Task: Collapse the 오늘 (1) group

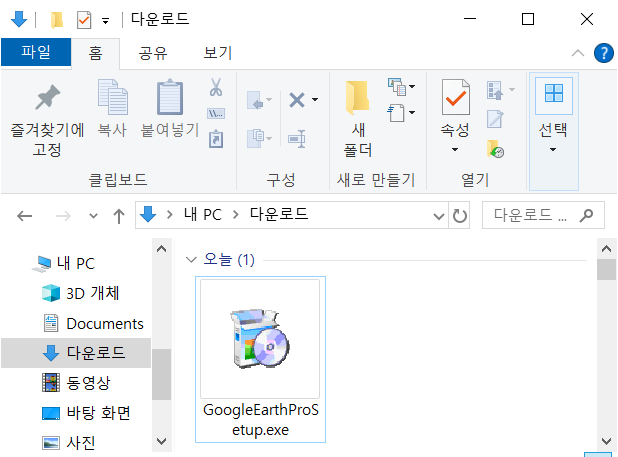Action: [x=191, y=260]
